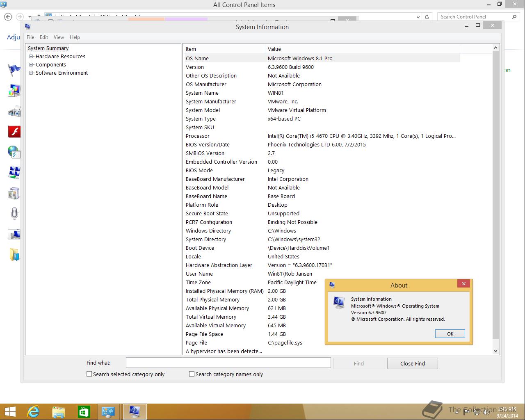Select the Hardware Abstraction Layer row
This screenshot has width=525, height=420.
coord(322,265)
